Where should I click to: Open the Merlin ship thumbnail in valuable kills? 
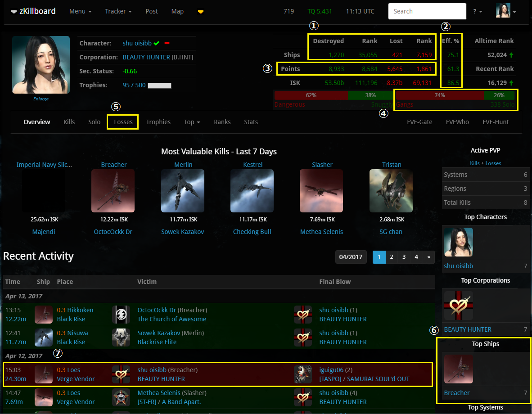click(183, 191)
